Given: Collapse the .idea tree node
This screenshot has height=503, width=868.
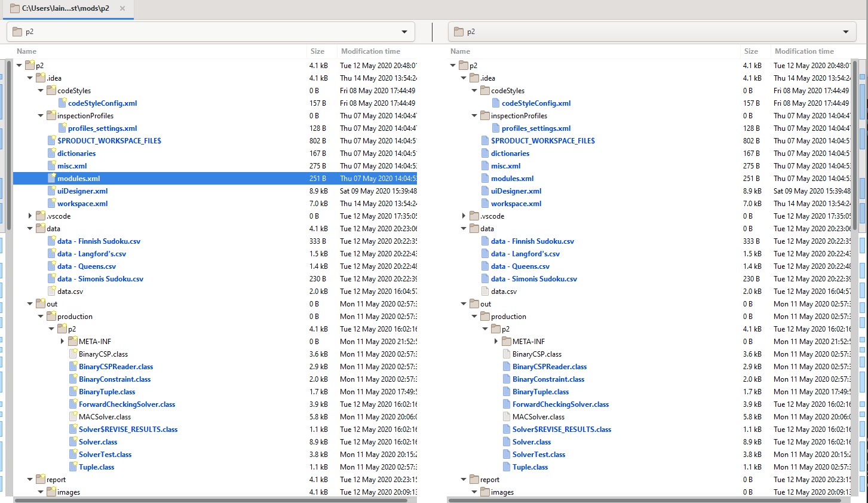Looking at the screenshot, I should 29,78.
